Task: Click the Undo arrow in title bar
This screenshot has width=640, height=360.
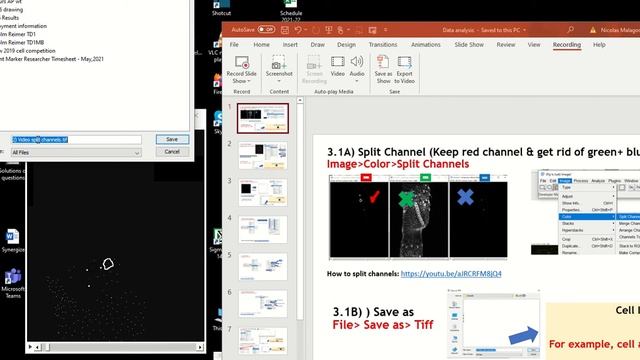Action: 298,30
